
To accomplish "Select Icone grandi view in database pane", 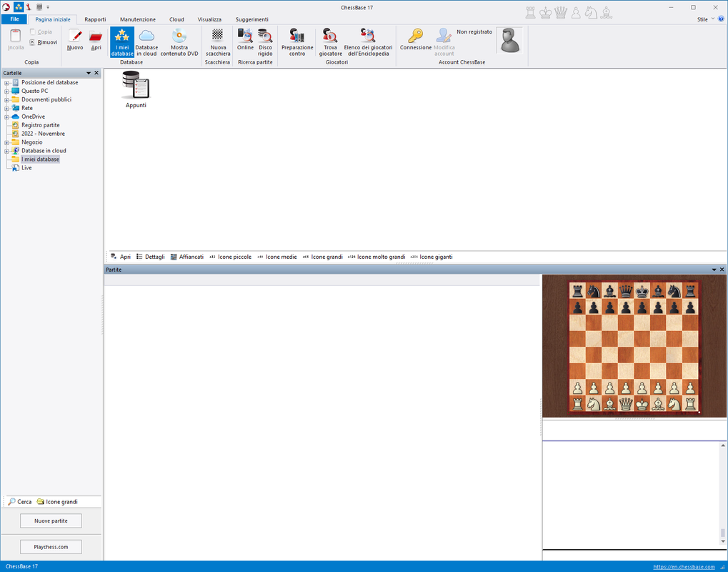I will click(323, 257).
